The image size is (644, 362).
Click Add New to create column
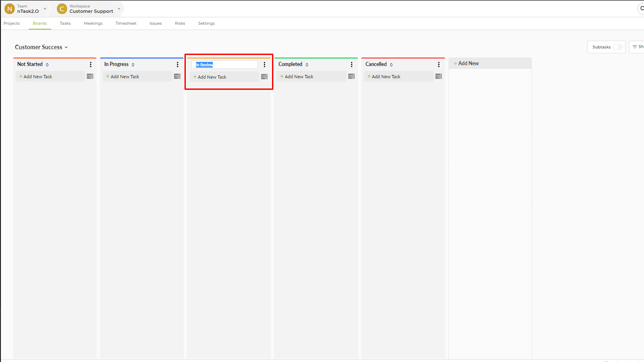click(x=468, y=63)
